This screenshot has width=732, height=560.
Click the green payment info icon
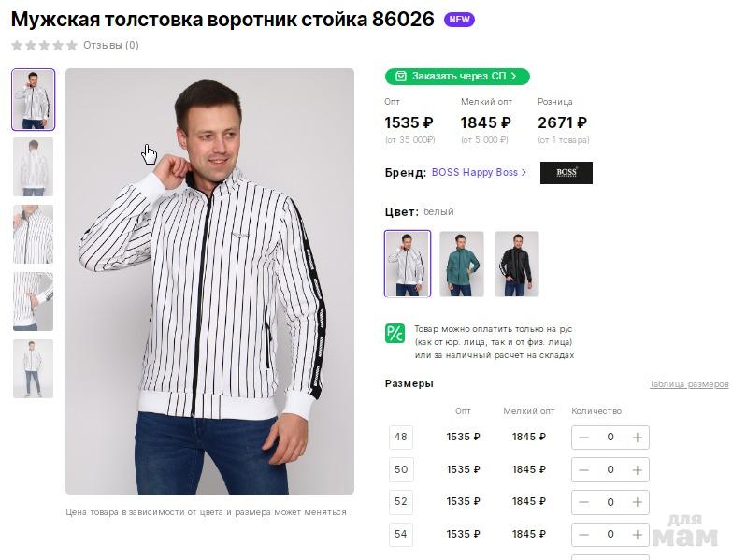tap(395, 334)
